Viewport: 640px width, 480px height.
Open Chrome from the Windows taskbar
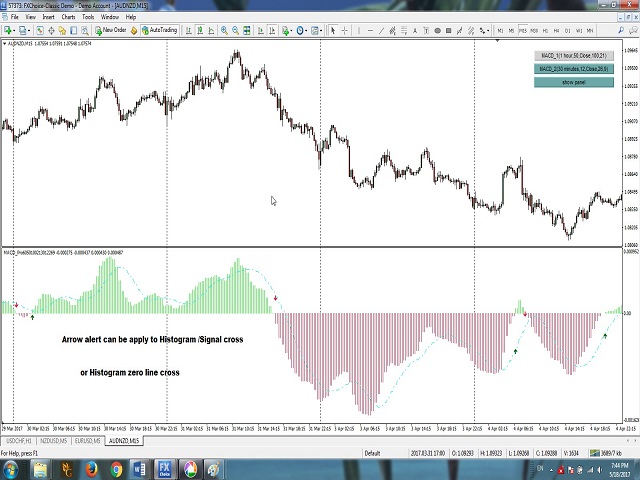pos(116,469)
